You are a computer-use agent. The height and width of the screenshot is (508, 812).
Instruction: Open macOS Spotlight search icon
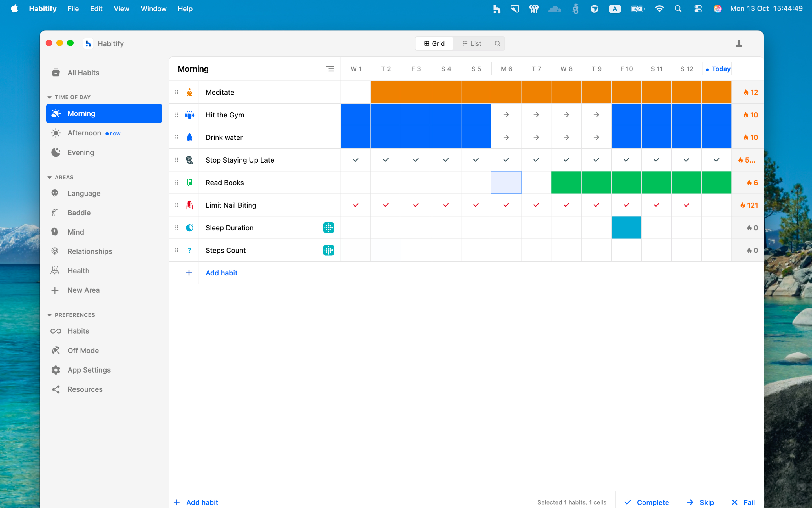click(x=678, y=9)
